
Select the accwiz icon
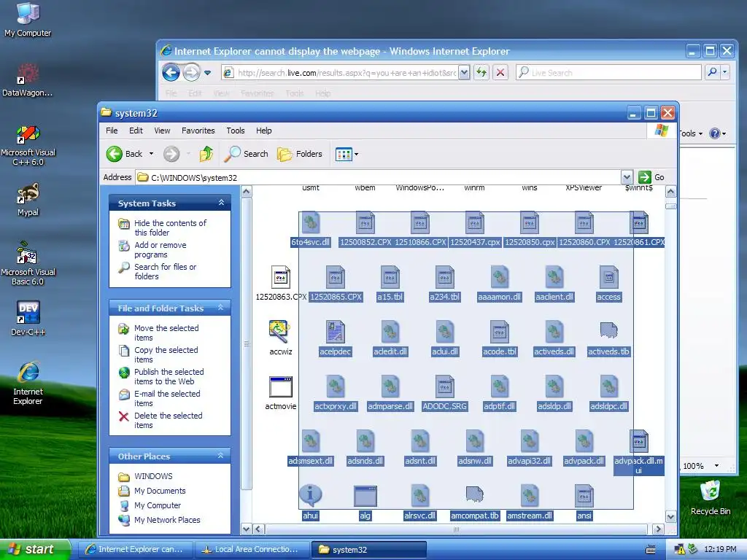coord(279,332)
